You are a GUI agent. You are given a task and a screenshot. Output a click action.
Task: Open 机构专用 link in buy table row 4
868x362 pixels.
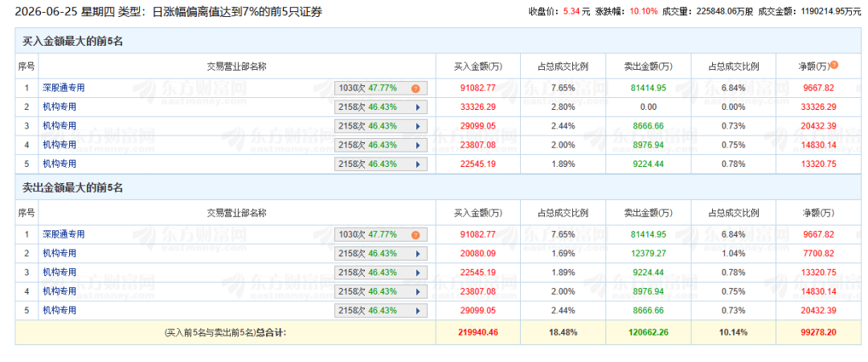(59, 144)
